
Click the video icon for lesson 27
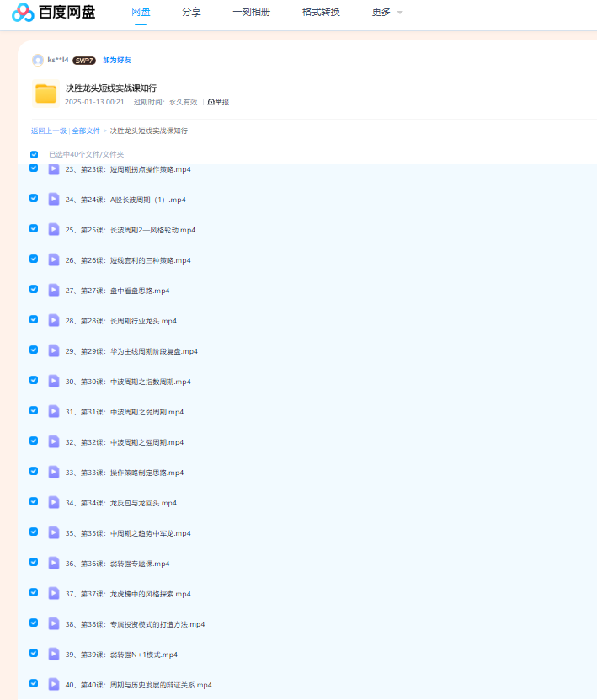54,290
